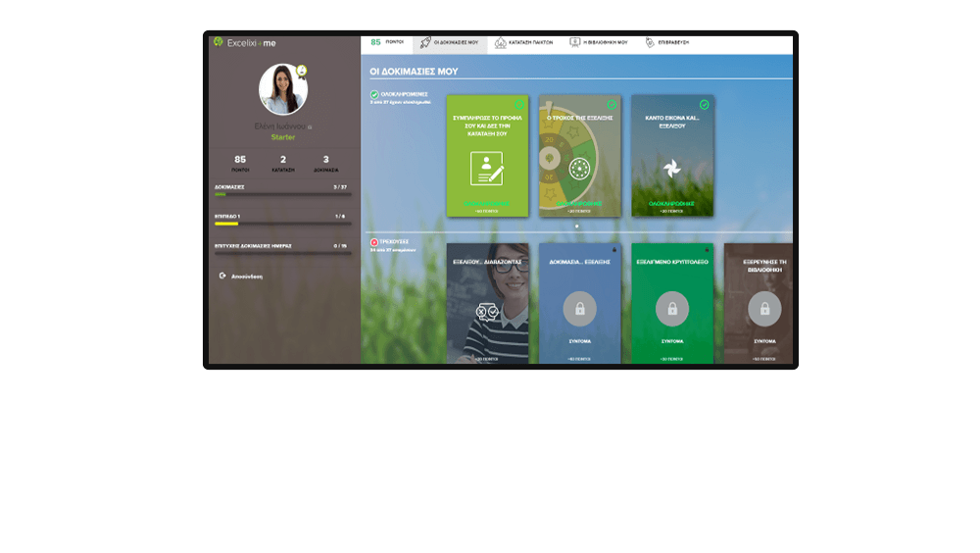Click the 'Αποσύνδεση' logout link
Image resolution: width=980 pixels, height=553 pixels.
(248, 276)
